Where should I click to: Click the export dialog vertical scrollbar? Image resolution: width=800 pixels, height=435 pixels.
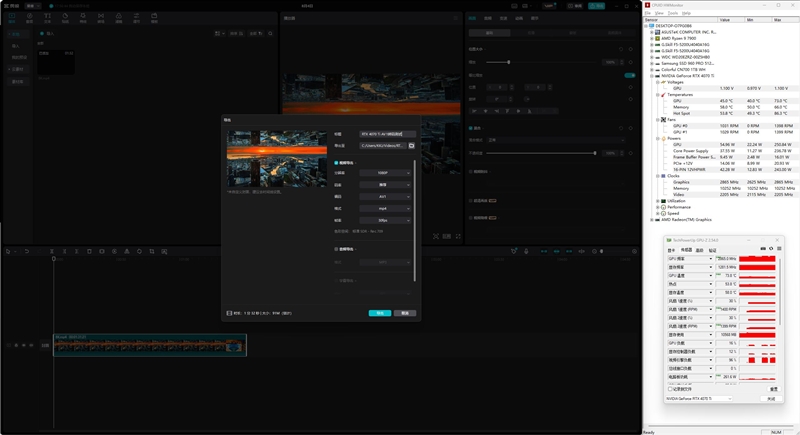pyautogui.click(x=414, y=220)
